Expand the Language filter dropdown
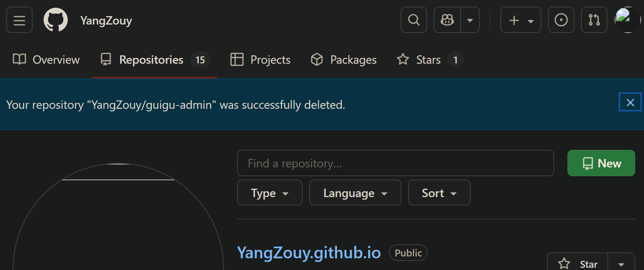Screen dimensions: 644x270 click(355, 193)
